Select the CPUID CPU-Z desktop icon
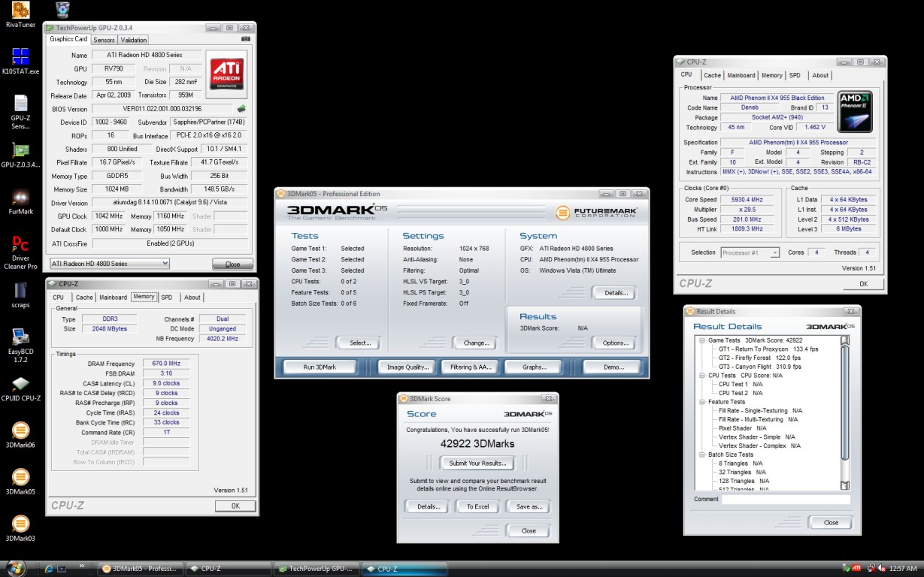This screenshot has height=577, width=924. pyautogui.click(x=20, y=388)
